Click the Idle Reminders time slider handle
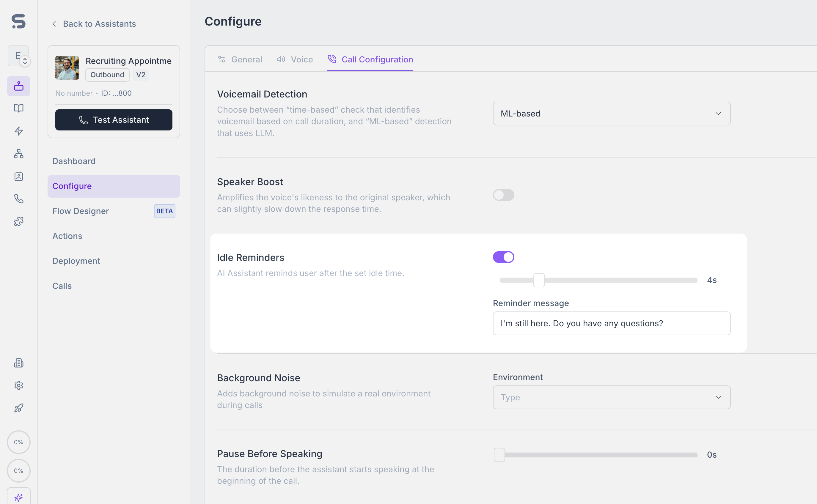 coord(539,280)
